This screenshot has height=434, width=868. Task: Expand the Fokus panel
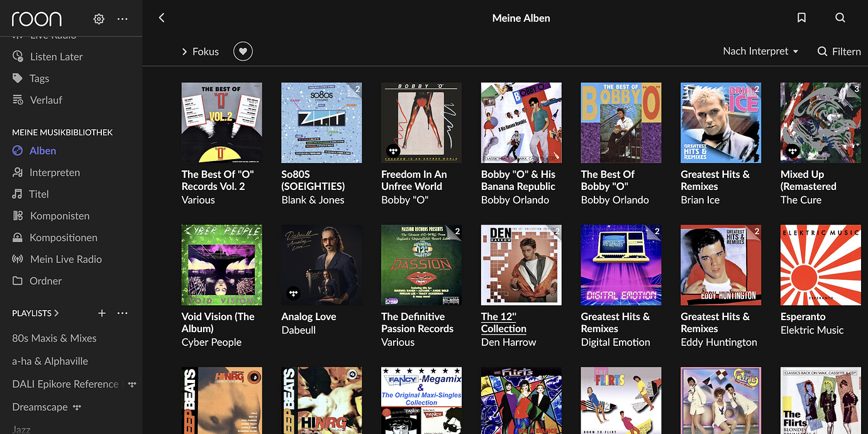coord(200,52)
